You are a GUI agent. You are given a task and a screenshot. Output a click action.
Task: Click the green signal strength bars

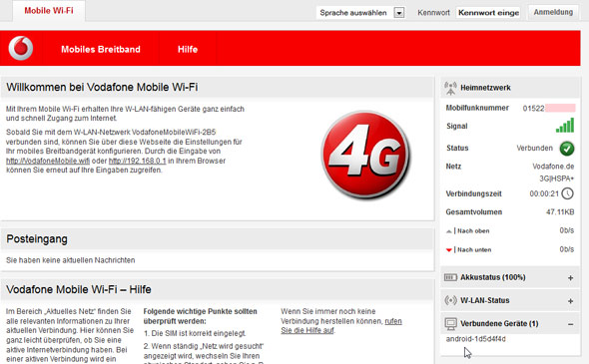(x=565, y=126)
